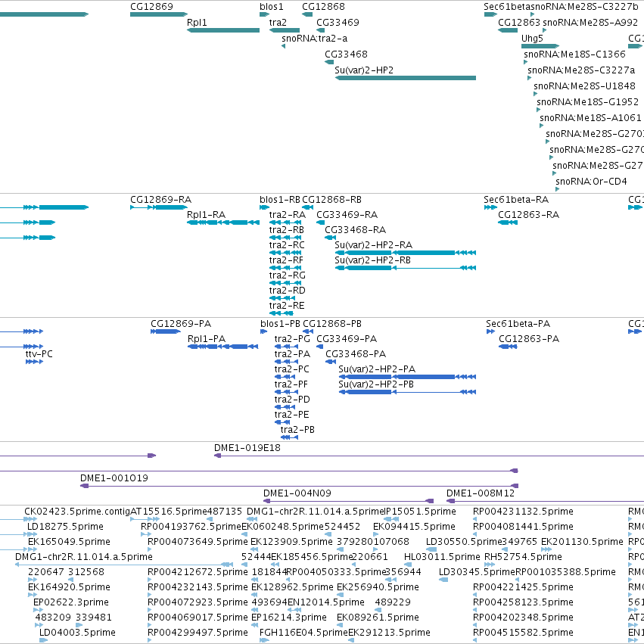Select the tra2-PF protein feature
The image size is (644, 644).
pyautogui.click(x=286, y=392)
